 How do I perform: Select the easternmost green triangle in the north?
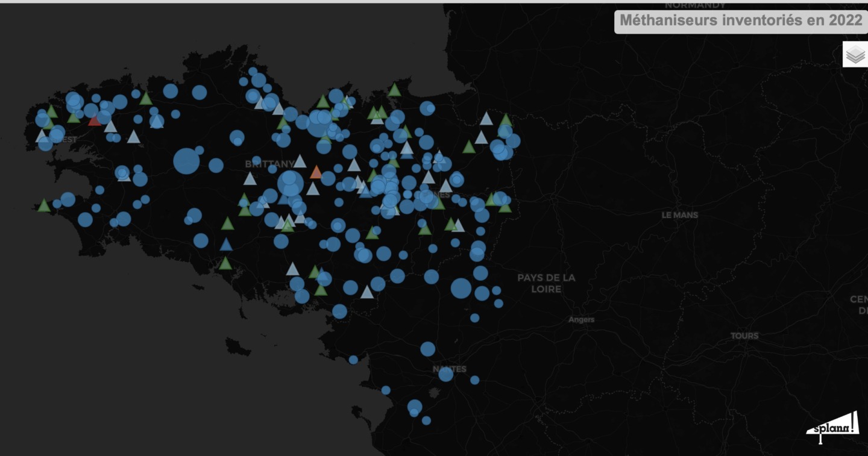click(x=506, y=120)
